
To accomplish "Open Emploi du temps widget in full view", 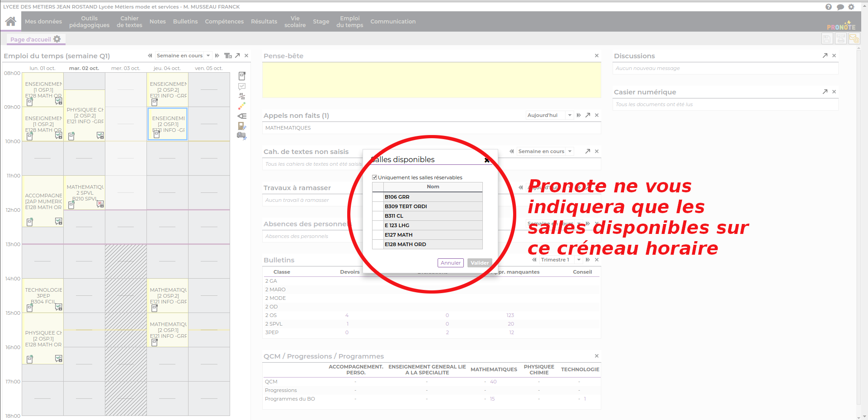I will (237, 56).
